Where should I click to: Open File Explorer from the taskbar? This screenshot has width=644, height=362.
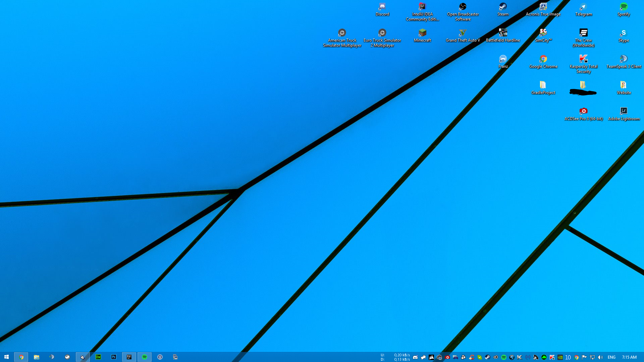click(x=37, y=357)
